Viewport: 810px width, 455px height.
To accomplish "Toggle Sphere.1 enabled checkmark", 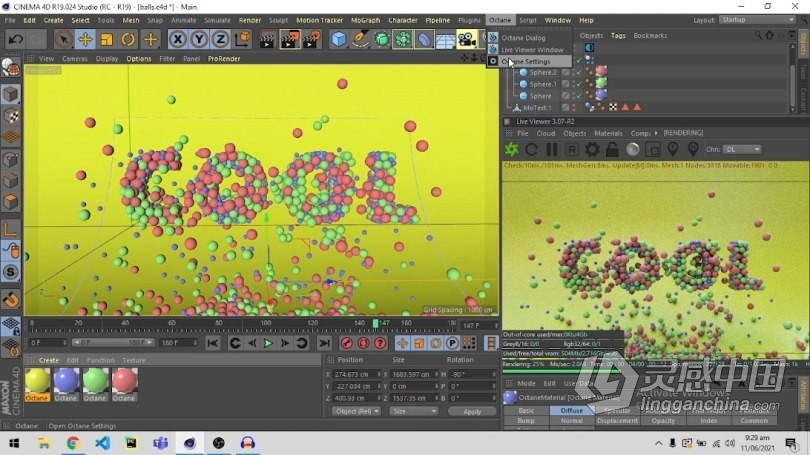I will pos(580,84).
